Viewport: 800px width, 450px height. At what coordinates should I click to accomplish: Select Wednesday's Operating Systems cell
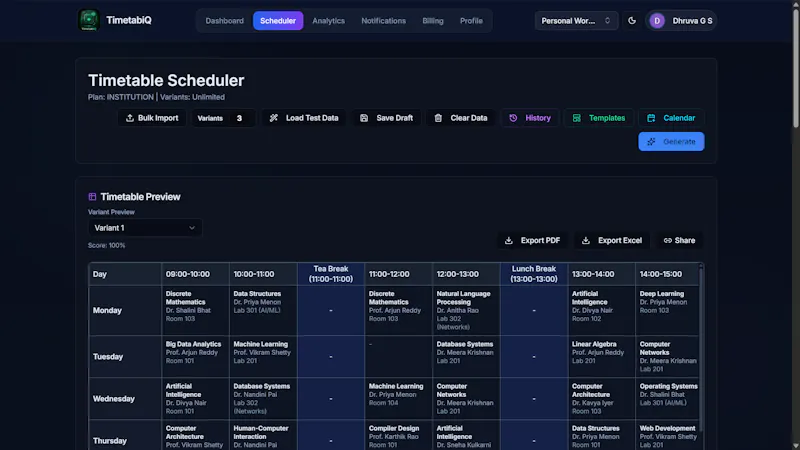667,398
